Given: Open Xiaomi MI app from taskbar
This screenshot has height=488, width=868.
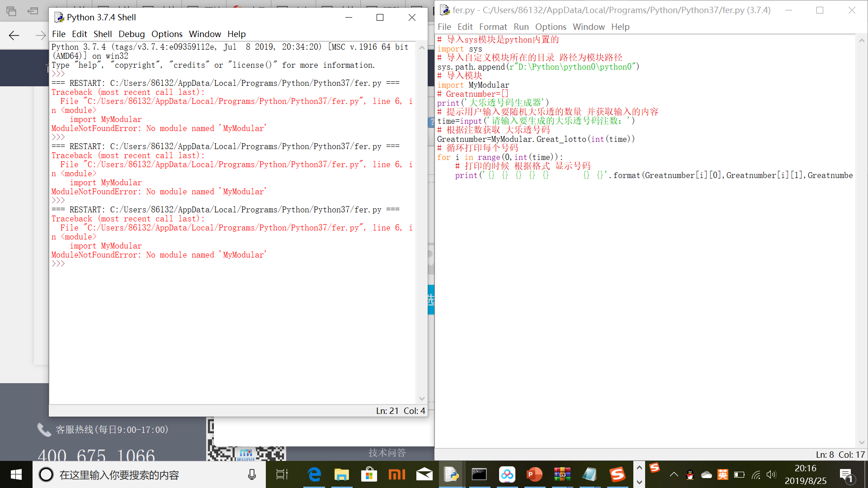Looking at the screenshot, I should 397,474.
